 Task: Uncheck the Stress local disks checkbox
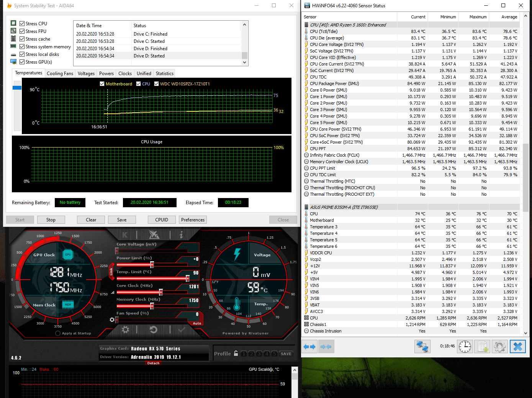(x=22, y=54)
